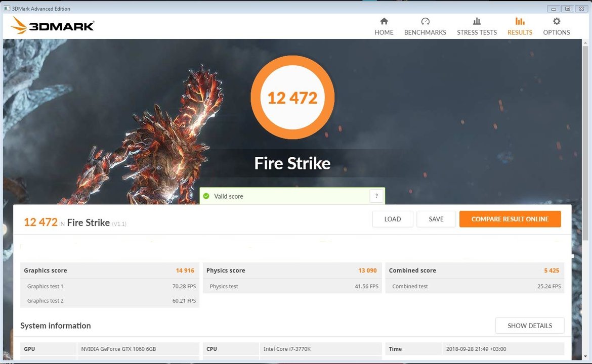Click the 25.24 FPS value
The width and height of the screenshot is (592, 364).
[x=549, y=286]
